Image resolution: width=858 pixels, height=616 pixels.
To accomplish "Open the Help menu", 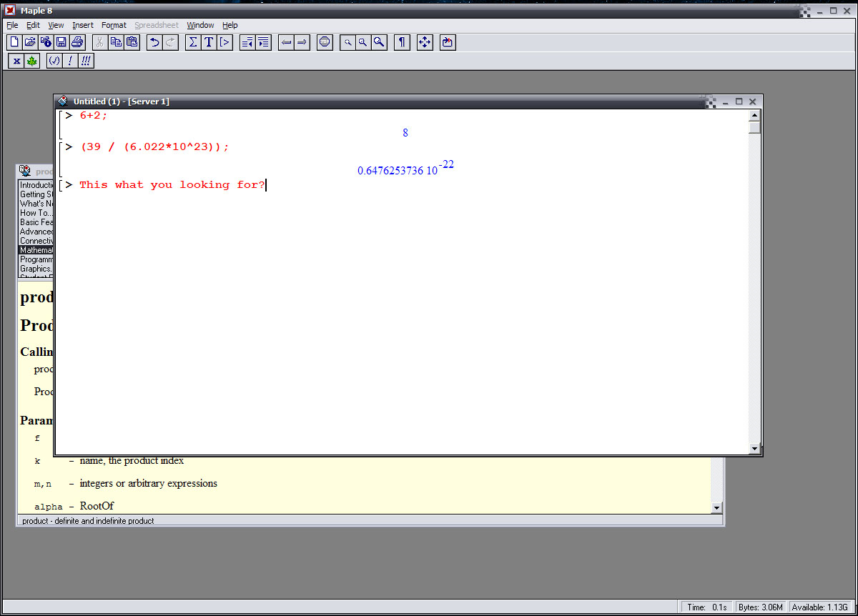I will 230,25.
